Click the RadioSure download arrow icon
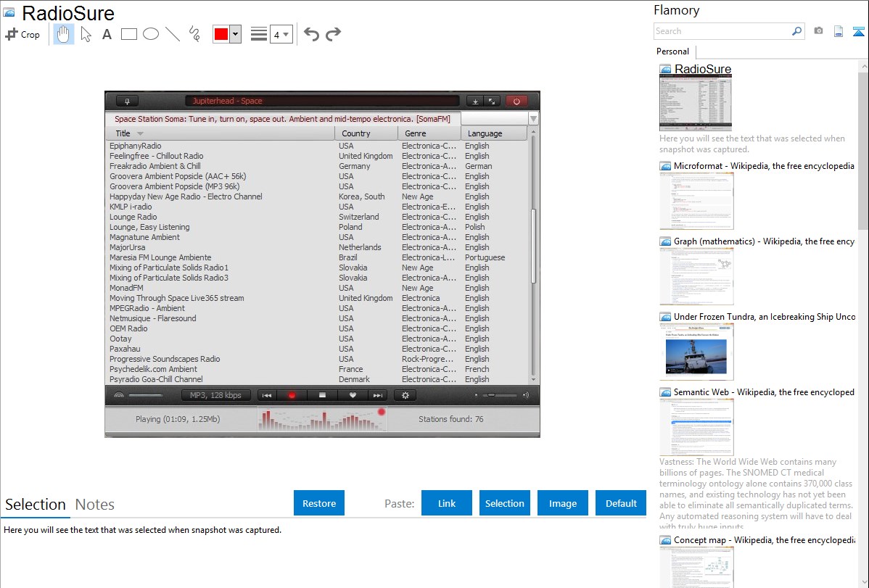869x588 pixels. pos(475,102)
